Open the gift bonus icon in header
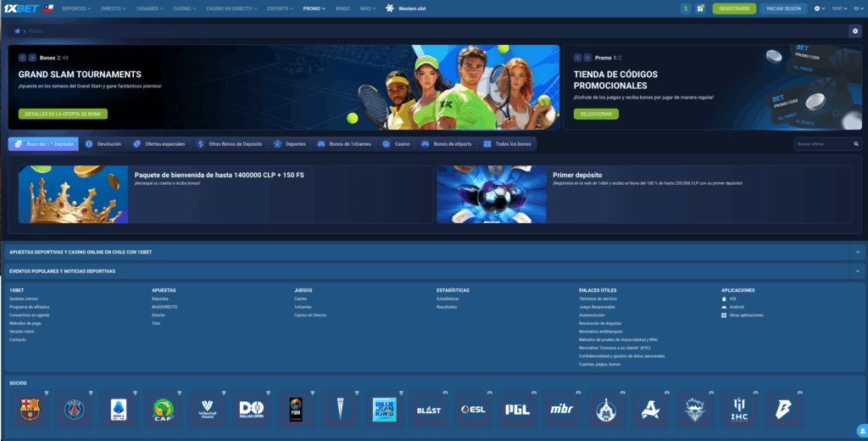 700,8
